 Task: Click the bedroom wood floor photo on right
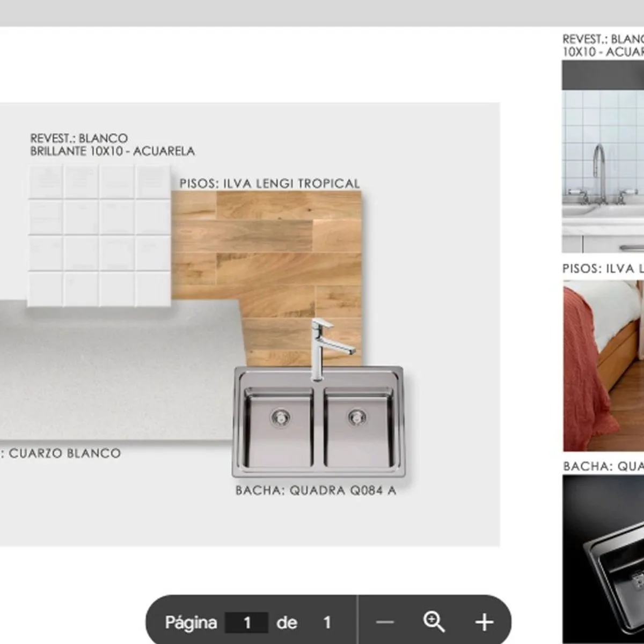603,366
